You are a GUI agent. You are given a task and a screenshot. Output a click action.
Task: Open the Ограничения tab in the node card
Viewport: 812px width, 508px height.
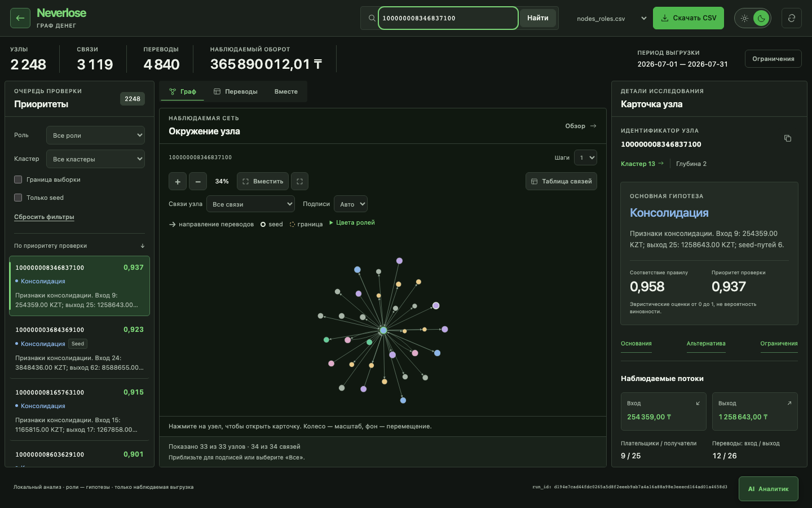pyautogui.click(x=779, y=344)
